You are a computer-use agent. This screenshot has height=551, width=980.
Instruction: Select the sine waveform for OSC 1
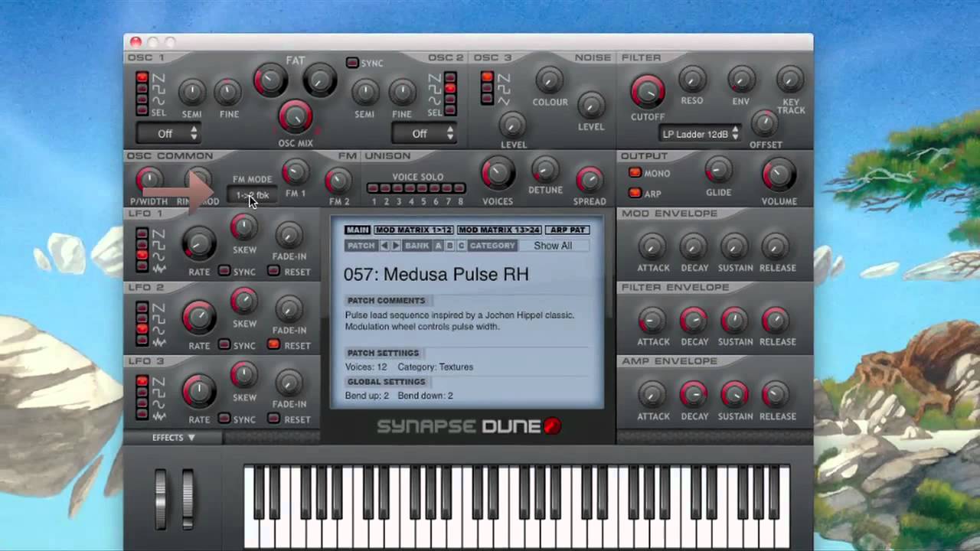pos(142,99)
